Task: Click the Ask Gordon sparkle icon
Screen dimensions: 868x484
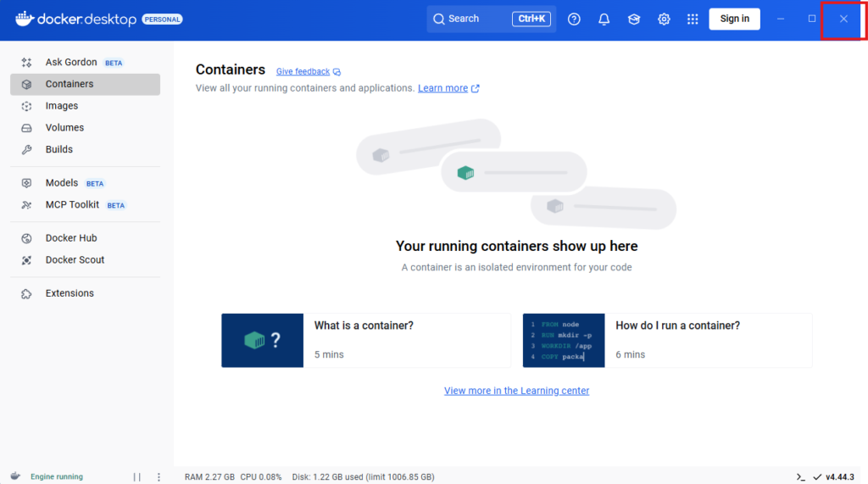Action: coord(26,62)
